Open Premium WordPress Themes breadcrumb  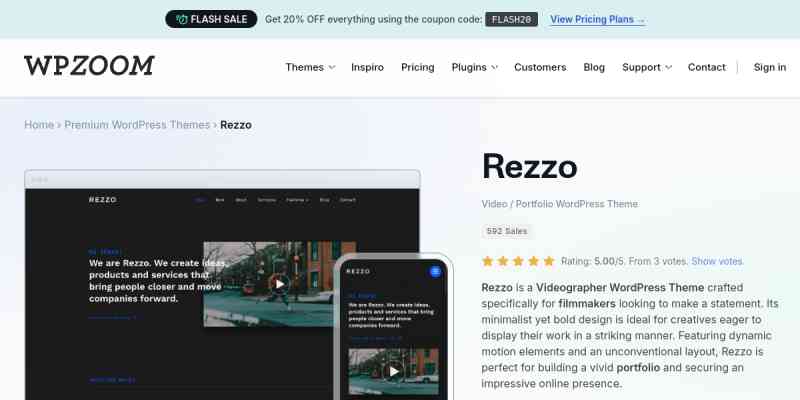coord(137,125)
